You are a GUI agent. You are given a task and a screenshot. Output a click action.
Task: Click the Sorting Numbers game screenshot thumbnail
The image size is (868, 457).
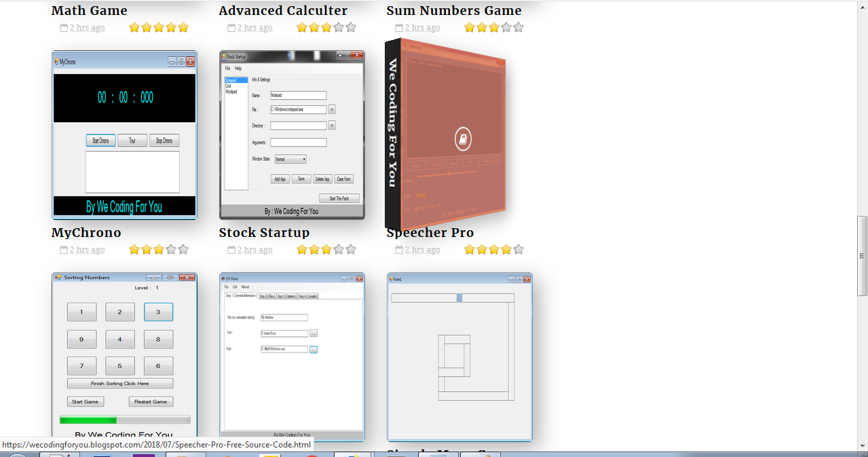124,357
